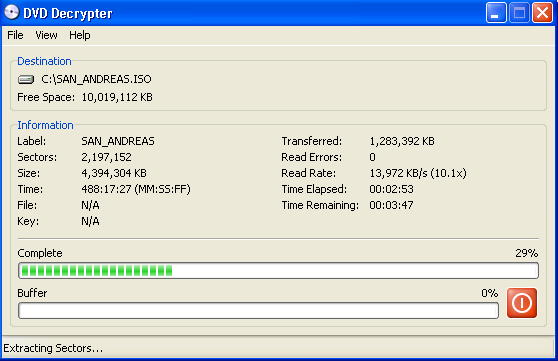Click the free space value 10,019,112 KB
The width and height of the screenshot is (558, 361).
[x=117, y=97]
